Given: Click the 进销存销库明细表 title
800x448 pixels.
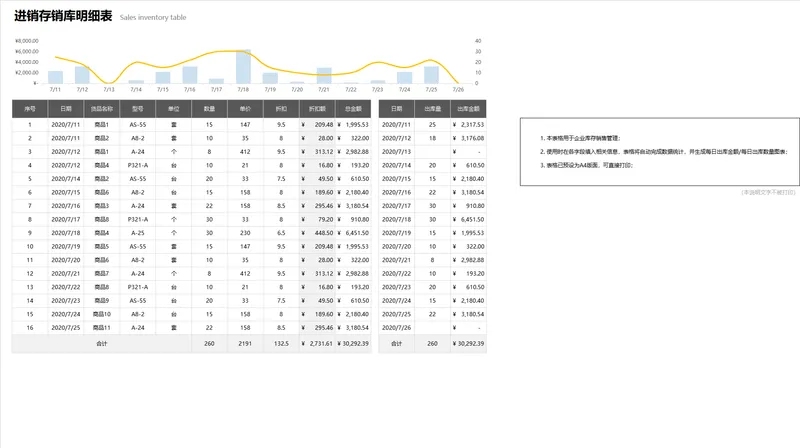Looking at the screenshot, I should (63, 16).
